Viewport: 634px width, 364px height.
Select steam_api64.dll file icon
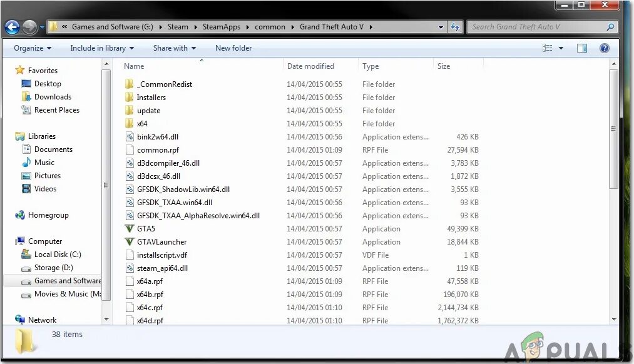click(130, 268)
